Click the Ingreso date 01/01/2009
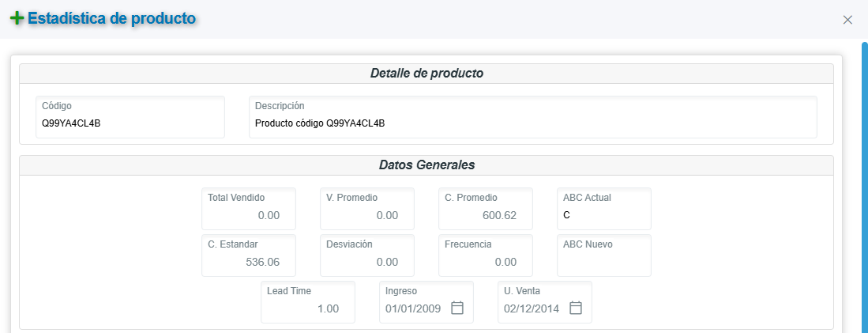This screenshot has height=333, width=868. tap(414, 308)
